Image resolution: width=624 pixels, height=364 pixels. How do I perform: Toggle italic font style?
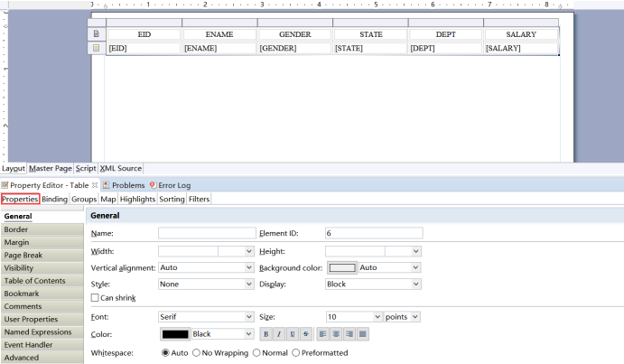(x=279, y=334)
